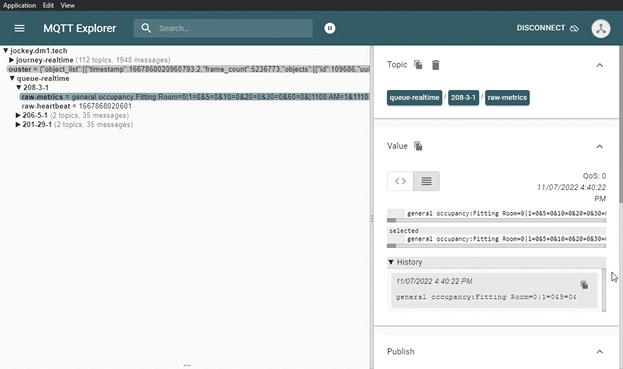This screenshot has width=623, height=369.
Task: Delete the topic with trash icon
Action: point(435,65)
